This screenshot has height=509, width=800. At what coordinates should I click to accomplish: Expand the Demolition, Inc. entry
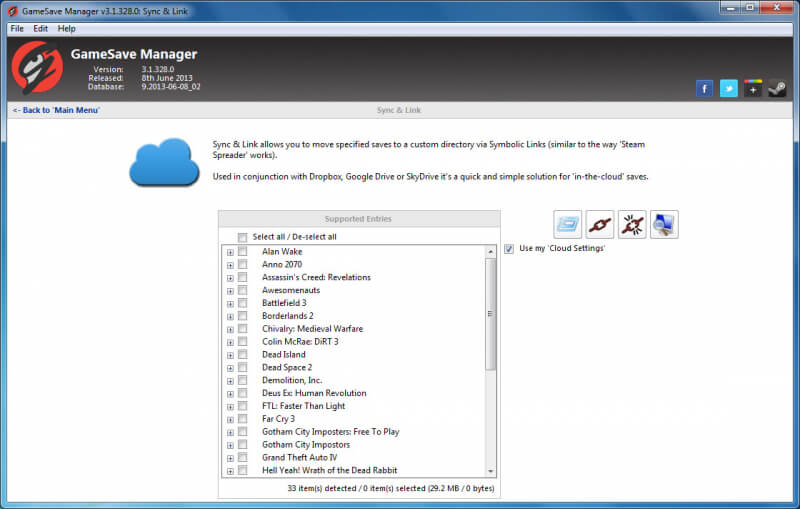click(230, 381)
